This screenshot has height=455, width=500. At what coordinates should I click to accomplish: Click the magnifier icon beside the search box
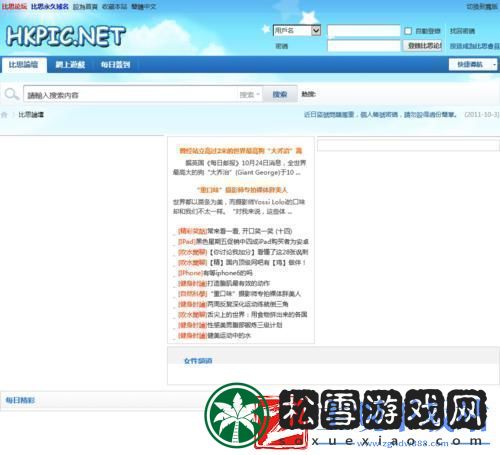coord(12,94)
